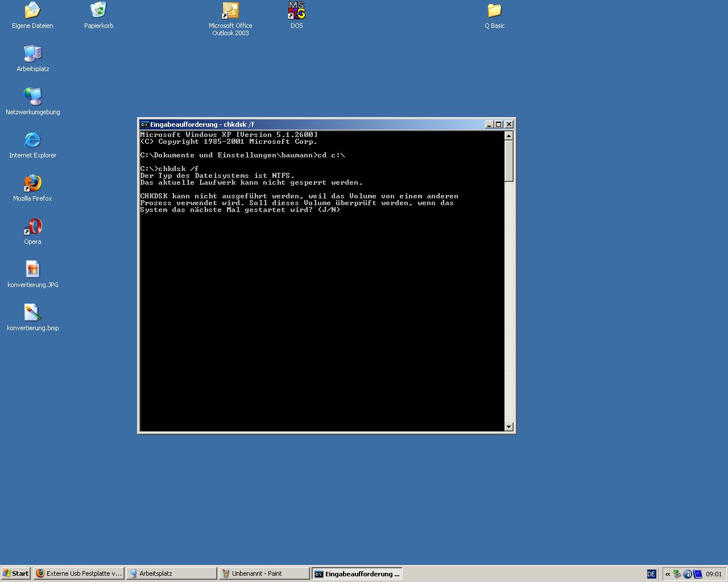Minimize the Eingabeaufforderung window
This screenshot has height=582, width=728.
click(489, 124)
